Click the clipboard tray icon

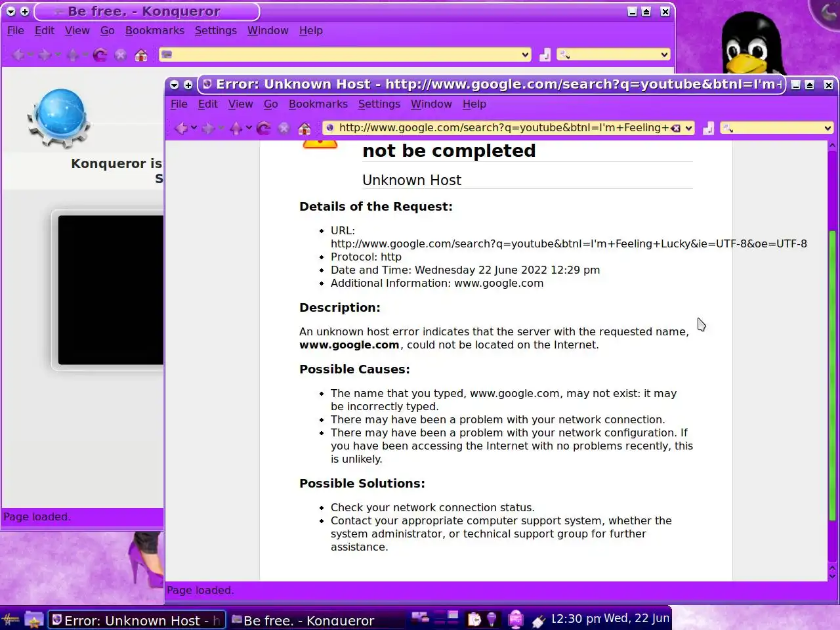coord(474,619)
